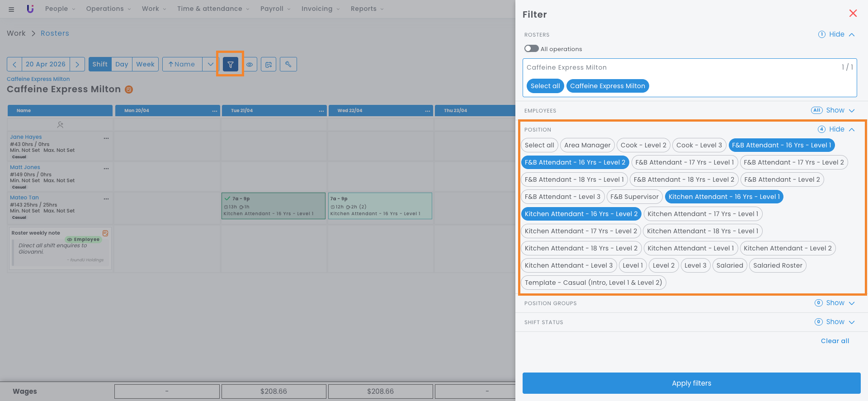Click the eye view options icon

(x=250, y=64)
